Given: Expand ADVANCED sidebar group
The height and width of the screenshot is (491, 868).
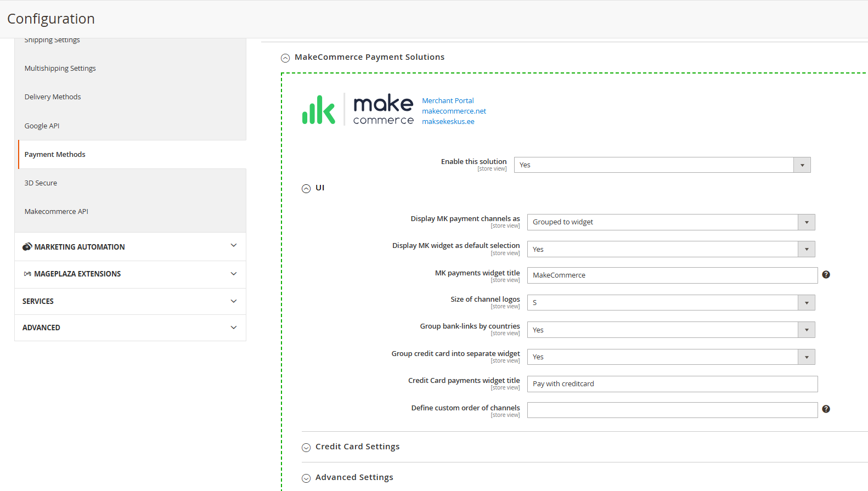Looking at the screenshot, I should [130, 328].
